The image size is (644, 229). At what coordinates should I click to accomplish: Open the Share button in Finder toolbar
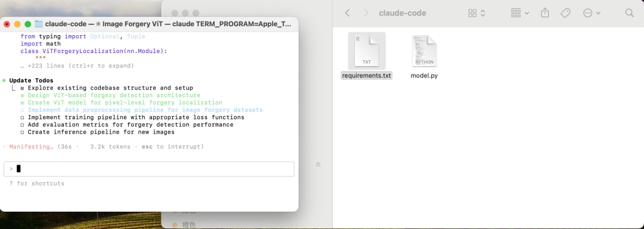coord(545,13)
